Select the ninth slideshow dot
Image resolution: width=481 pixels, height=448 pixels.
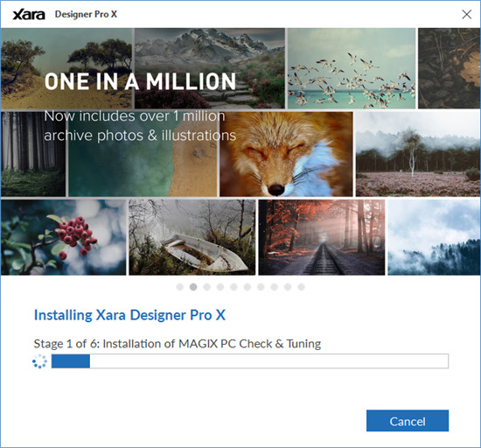pos(288,287)
